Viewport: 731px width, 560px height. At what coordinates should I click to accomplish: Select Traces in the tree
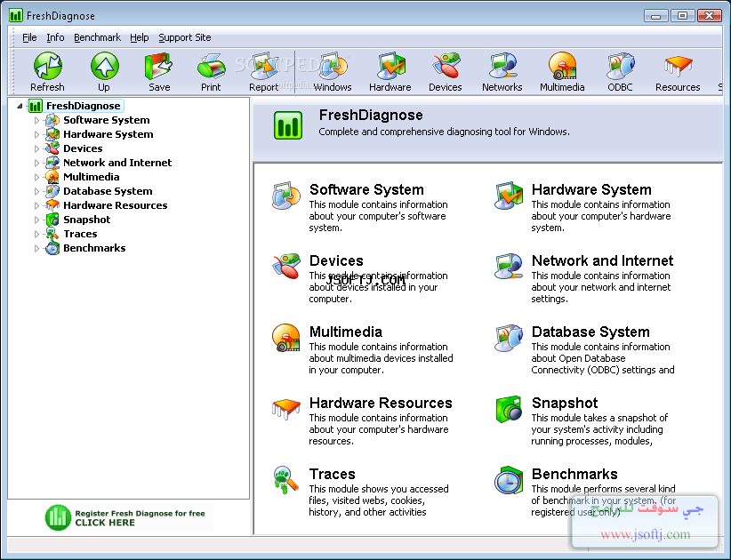tap(80, 234)
